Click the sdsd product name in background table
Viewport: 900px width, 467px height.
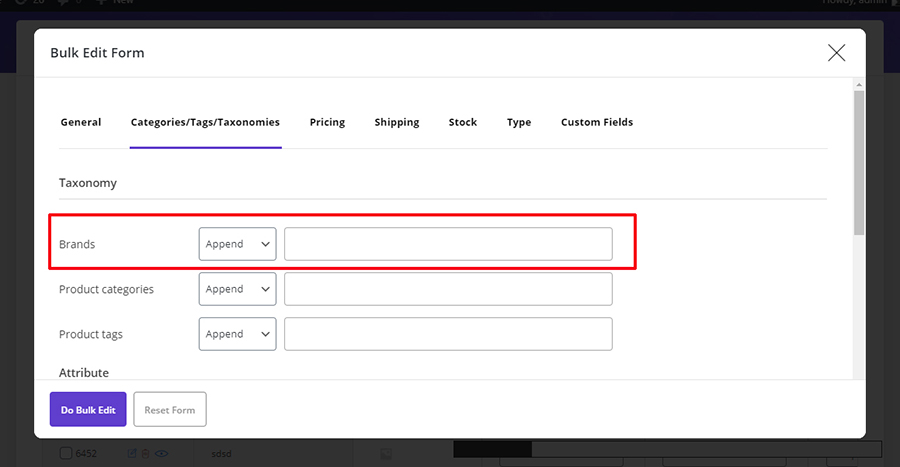[222, 454]
